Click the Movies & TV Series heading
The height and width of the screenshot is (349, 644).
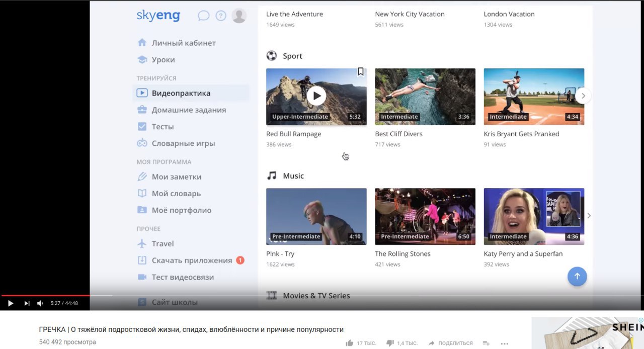(x=316, y=296)
